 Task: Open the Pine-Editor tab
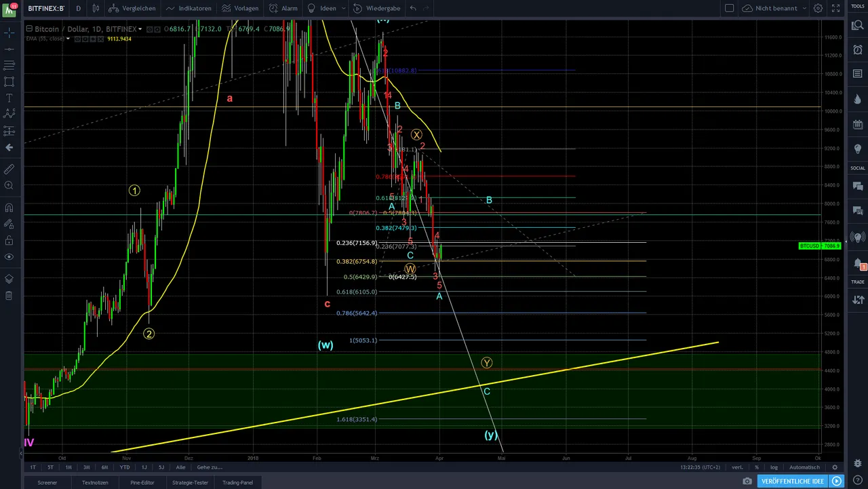(x=142, y=482)
